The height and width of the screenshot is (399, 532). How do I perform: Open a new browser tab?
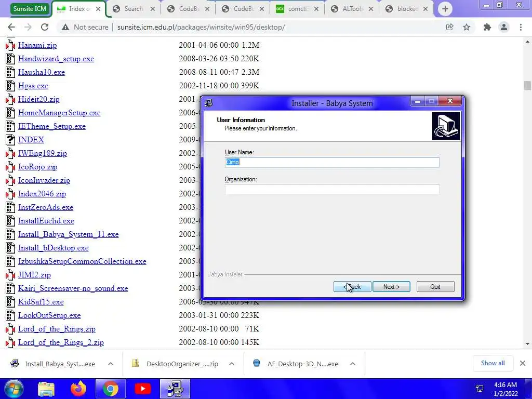(445, 9)
